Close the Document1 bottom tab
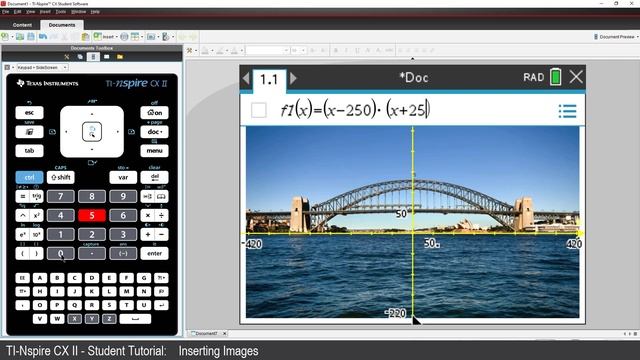Screen dimensions: 640x360 224,333
